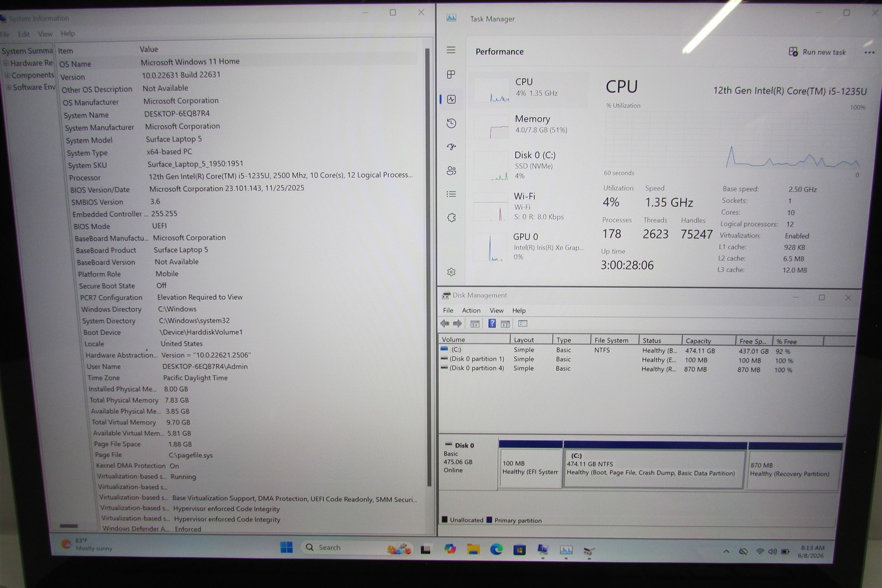882x588 pixels.
Task: Select the GPU 0 performance item
Action: pyautogui.click(x=528, y=246)
